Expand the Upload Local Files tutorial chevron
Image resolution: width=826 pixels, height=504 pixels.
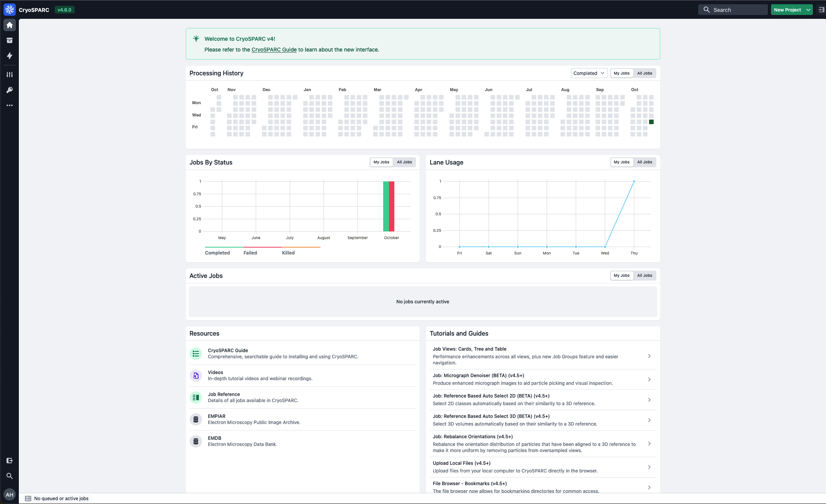[649, 467]
